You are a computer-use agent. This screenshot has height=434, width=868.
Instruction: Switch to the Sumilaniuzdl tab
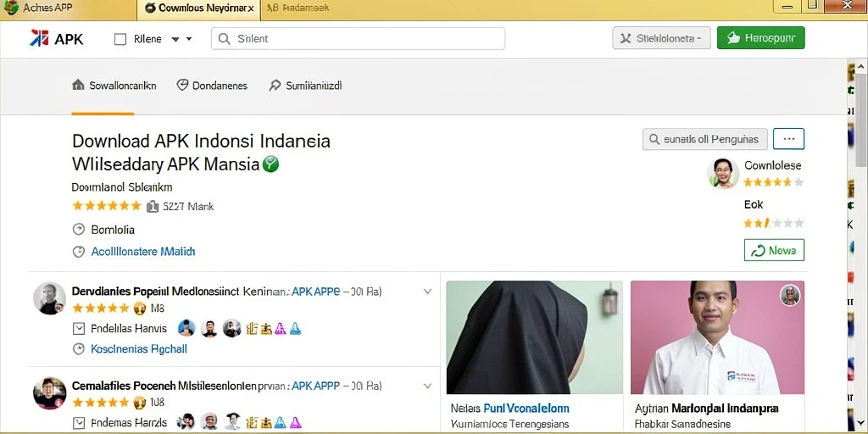(305, 86)
